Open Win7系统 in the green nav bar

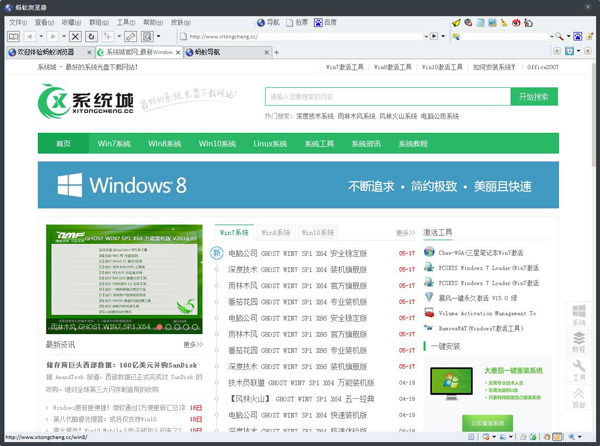pyautogui.click(x=114, y=143)
